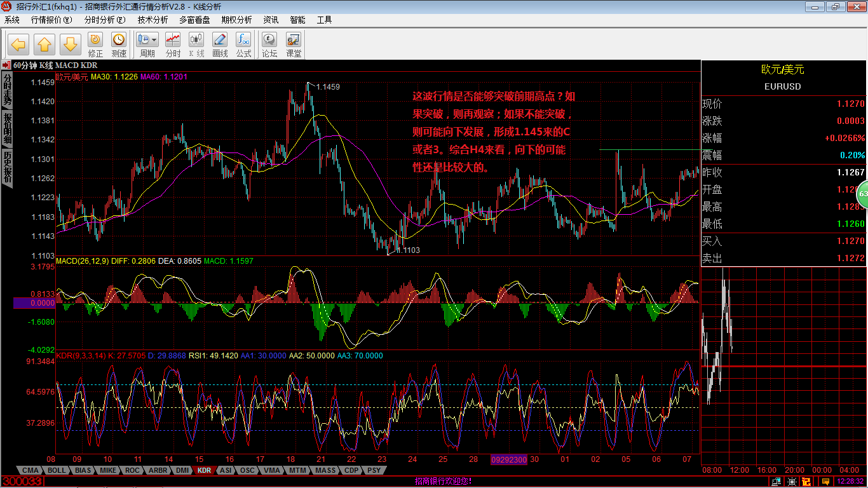Open the 分时分析 menu
868x488 pixels.
click(105, 20)
